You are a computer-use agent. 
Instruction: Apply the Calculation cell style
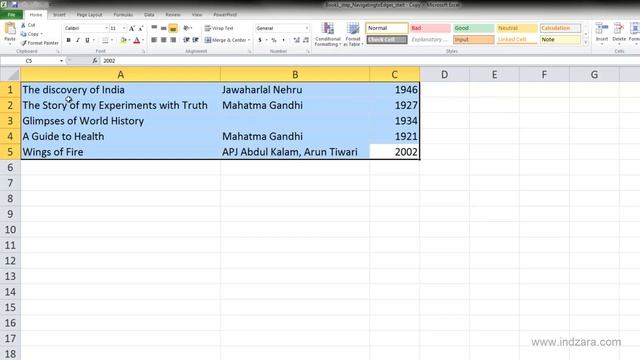tap(560, 28)
